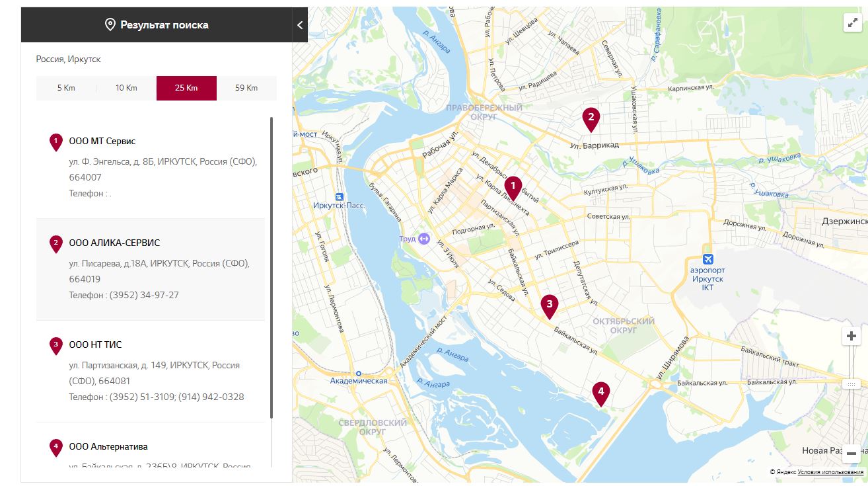The width and height of the screenshot is (868, 486).
Task: Choose the 59 Km radius option
Action: [246, 88]
